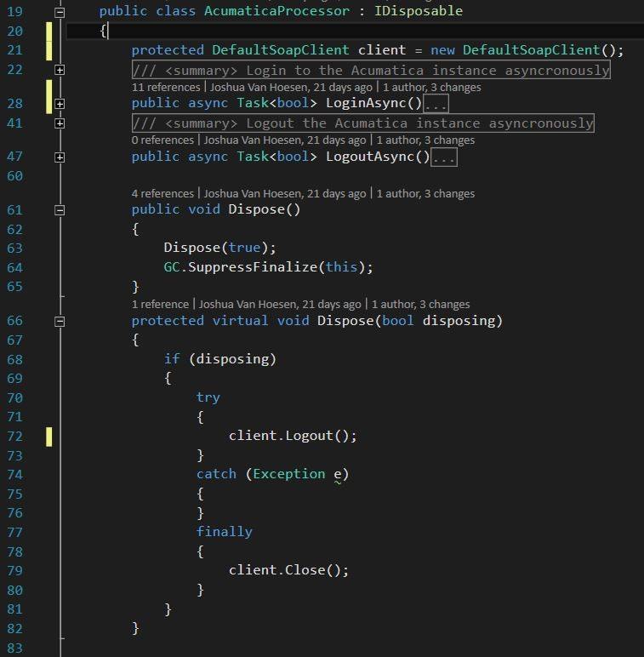Click '1 author, 3 changes' above LogoutAsync
The height and width of the screenshot is (657, 644).
point(425,140)
